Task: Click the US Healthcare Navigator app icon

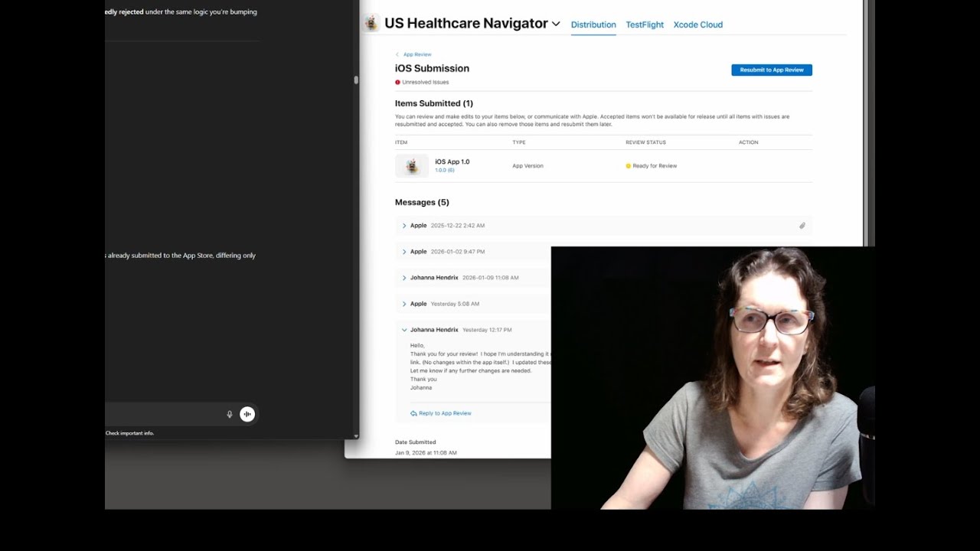Action: [x=371, y=24]
